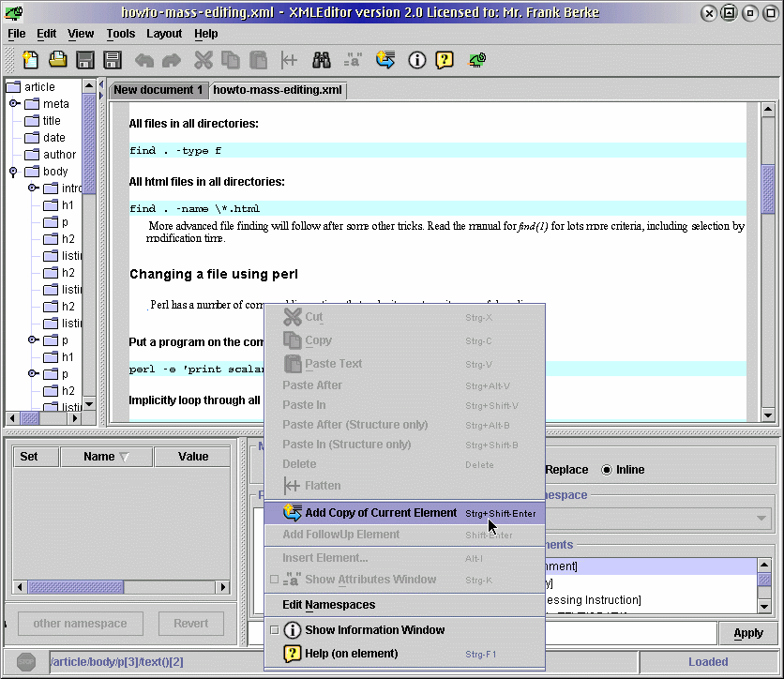The image size is (784, 679).
Task: Select the author node in tree
Action: pyautogui.click(x=59, y=155)
